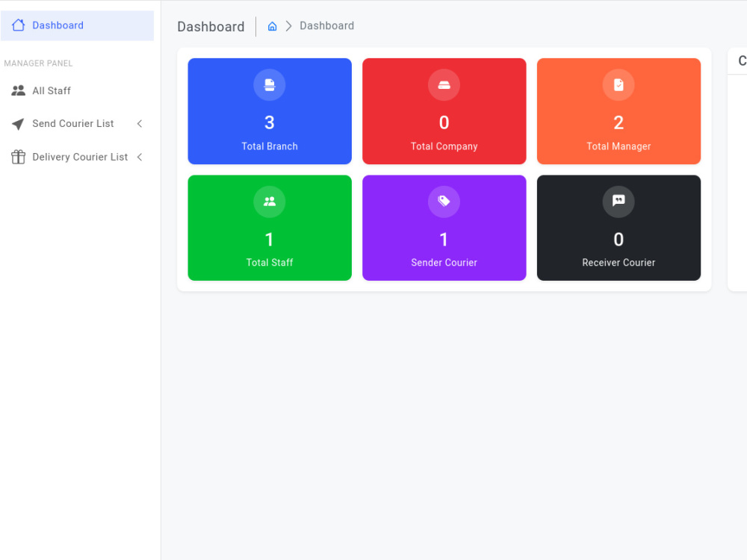Click the Send Courier List paper-plane icon
Screen dimensions: 747x560
point(18,124)
